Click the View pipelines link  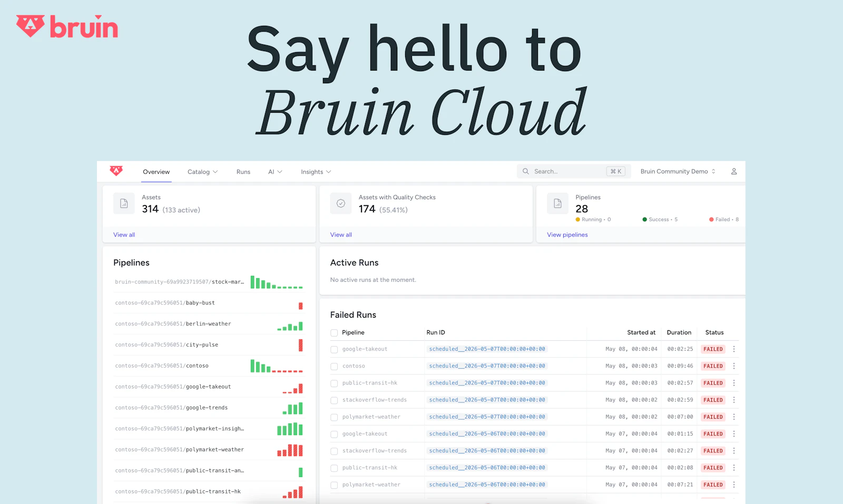click(567, 235)
